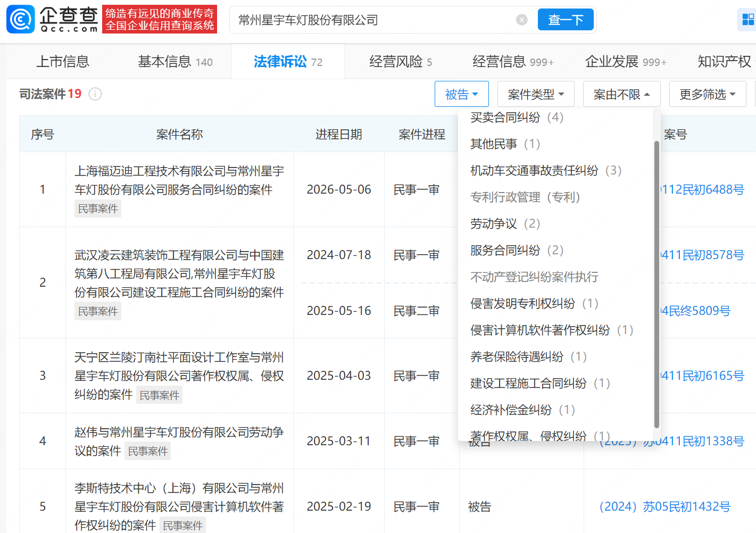Click the 序号 column header
756x533 pixels.
click(x=43, y=135)
